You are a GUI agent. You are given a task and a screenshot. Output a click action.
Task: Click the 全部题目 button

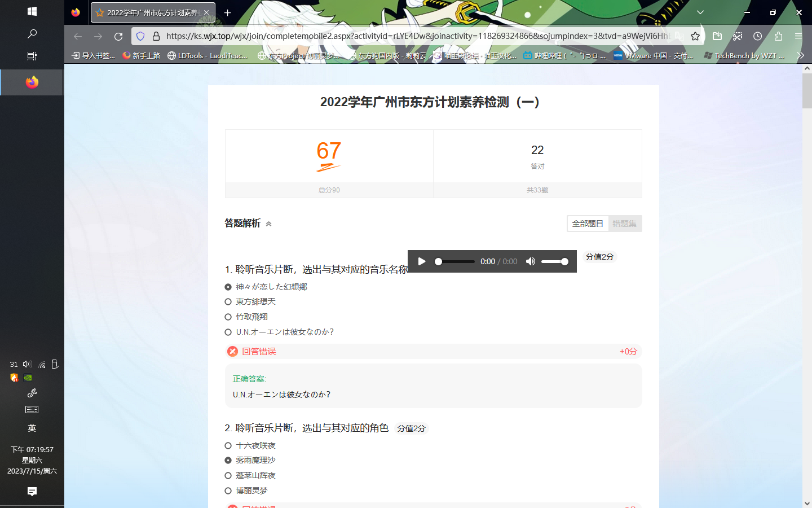tap(588, 224)
